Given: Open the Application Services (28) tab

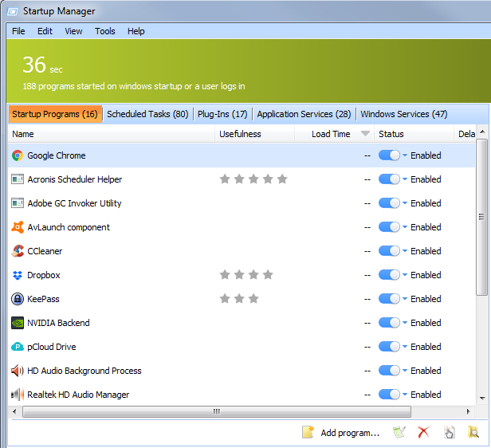Looking at the screenshot, I should tap(304, 114).
